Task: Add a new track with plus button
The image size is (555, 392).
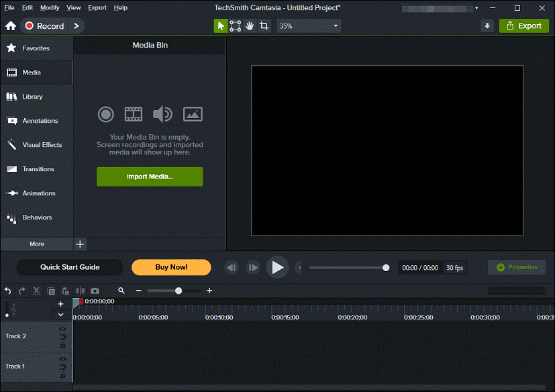Action: (x=60, y=304)
